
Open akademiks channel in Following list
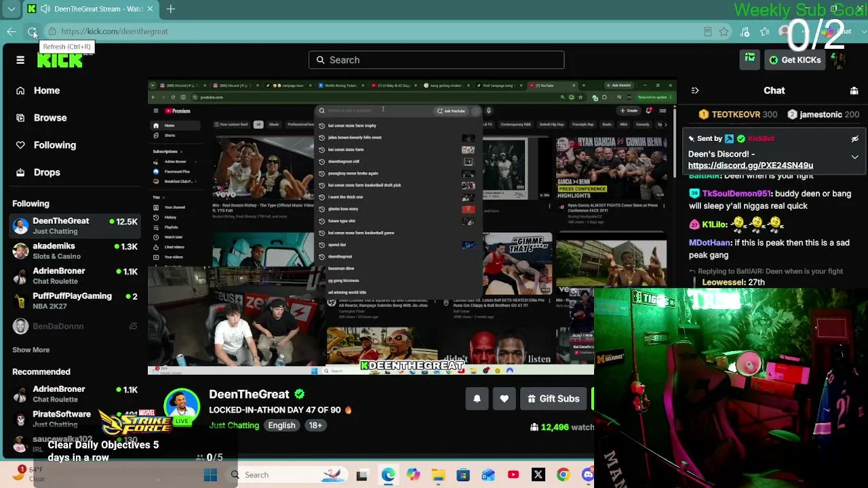(x=75, y=251)
